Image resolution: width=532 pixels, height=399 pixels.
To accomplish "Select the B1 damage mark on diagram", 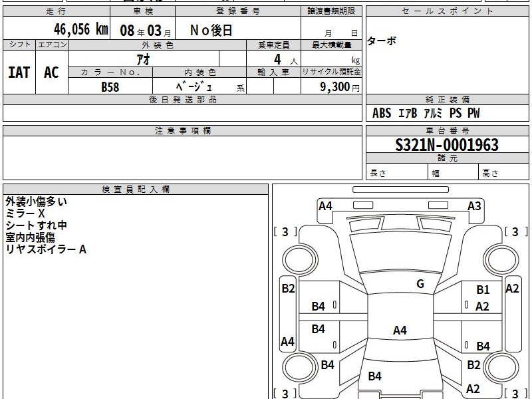I will coord(483,290).
